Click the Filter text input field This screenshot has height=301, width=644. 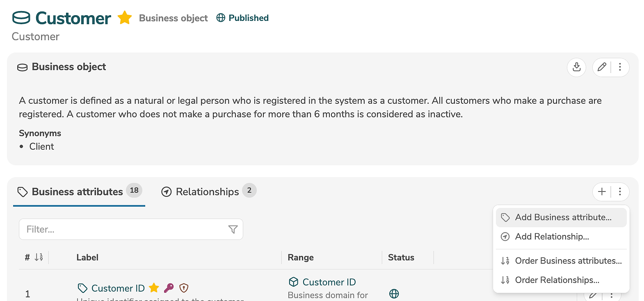point(123,229)
